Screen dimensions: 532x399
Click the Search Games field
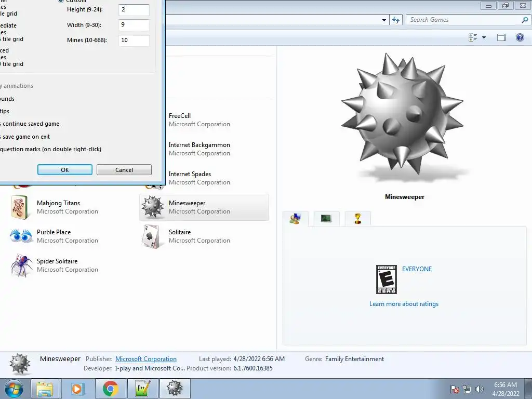tap(463, 20)
